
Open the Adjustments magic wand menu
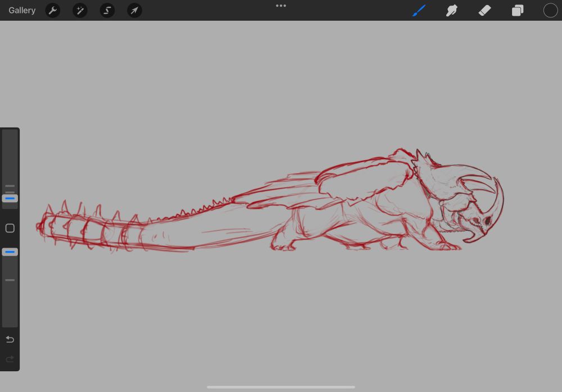coord(80,11)
